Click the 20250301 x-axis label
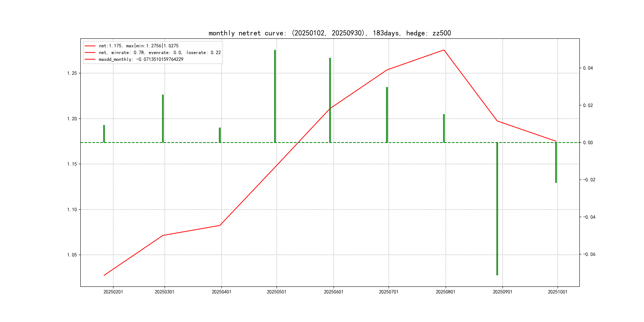 point(164,292)
